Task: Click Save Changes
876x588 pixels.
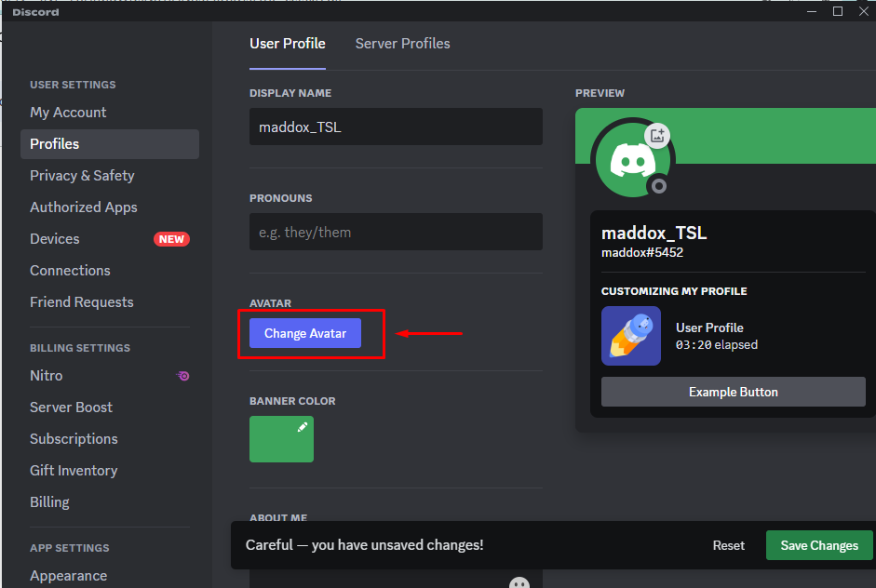Action: tap(819, 545)
